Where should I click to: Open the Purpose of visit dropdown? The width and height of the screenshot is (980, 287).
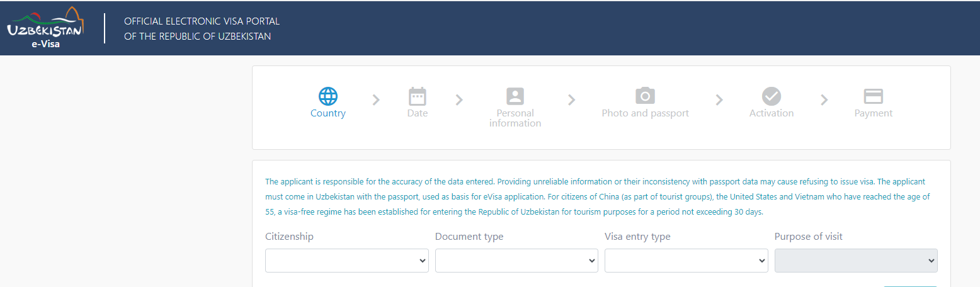(x=856, y=261)
